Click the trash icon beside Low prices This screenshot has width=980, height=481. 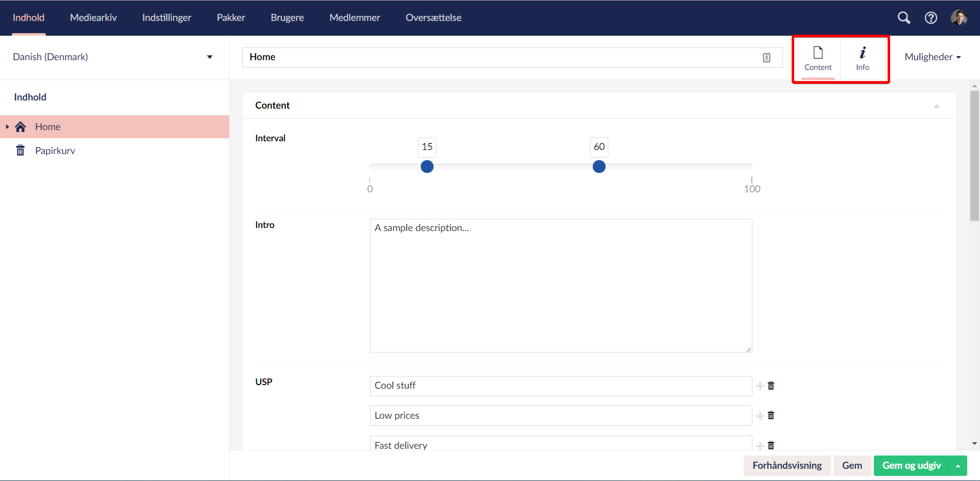pos(771,415)
